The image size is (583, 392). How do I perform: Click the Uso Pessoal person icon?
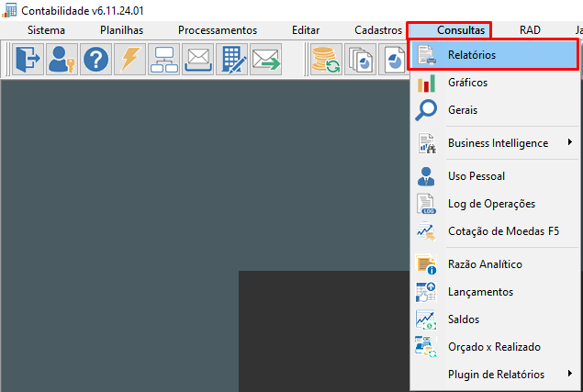[x=426, y=176]
